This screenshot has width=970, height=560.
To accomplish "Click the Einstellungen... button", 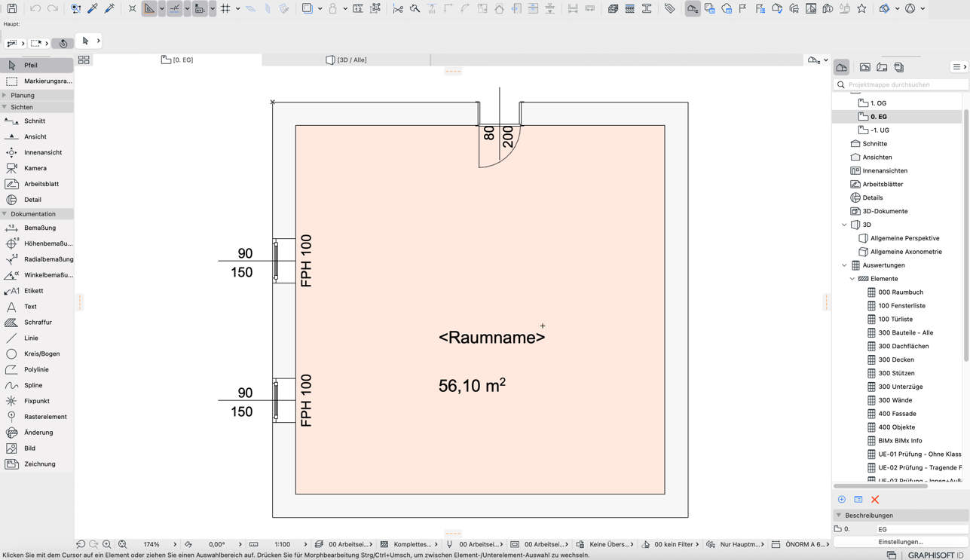I will pyautogui.click(x=901, y=542).
